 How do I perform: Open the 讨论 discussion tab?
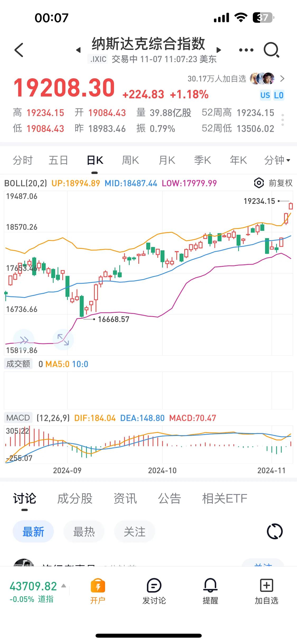[x=25, y=499]
